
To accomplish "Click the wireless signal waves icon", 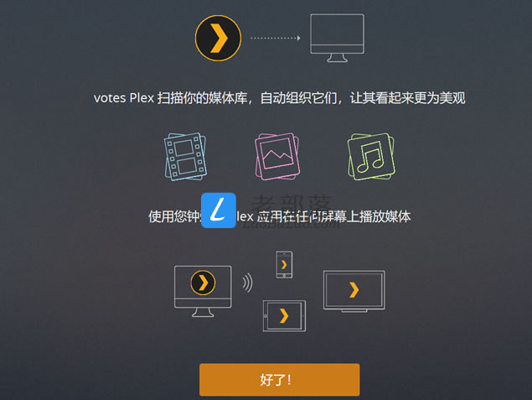I will tap(248, 283).
